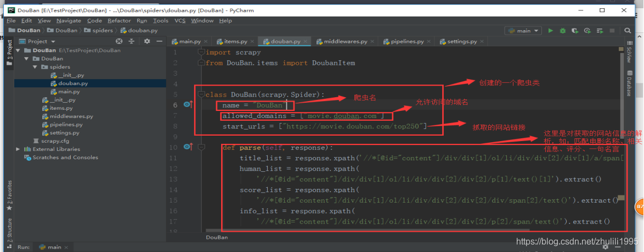Image resolution: width=644 pixels, height=252 pixels.
Task: Select __init__.py under spiders
Action: [67, 75]
